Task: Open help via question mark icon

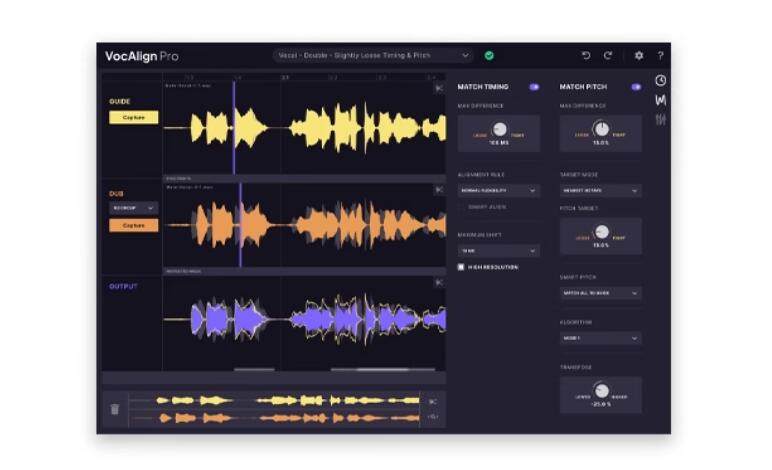Action: click(660, 55)
